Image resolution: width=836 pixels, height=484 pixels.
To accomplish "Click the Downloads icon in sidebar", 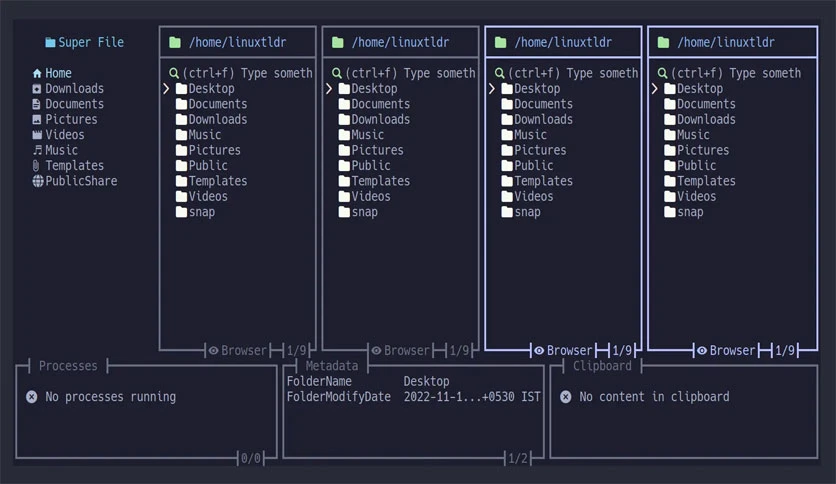I will 37,88.
